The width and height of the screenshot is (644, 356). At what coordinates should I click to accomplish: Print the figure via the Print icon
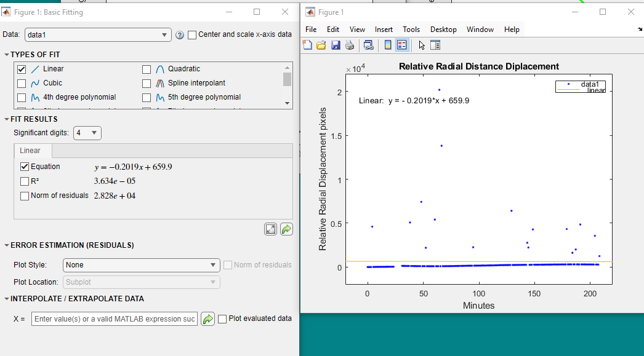tap(350, 45)
